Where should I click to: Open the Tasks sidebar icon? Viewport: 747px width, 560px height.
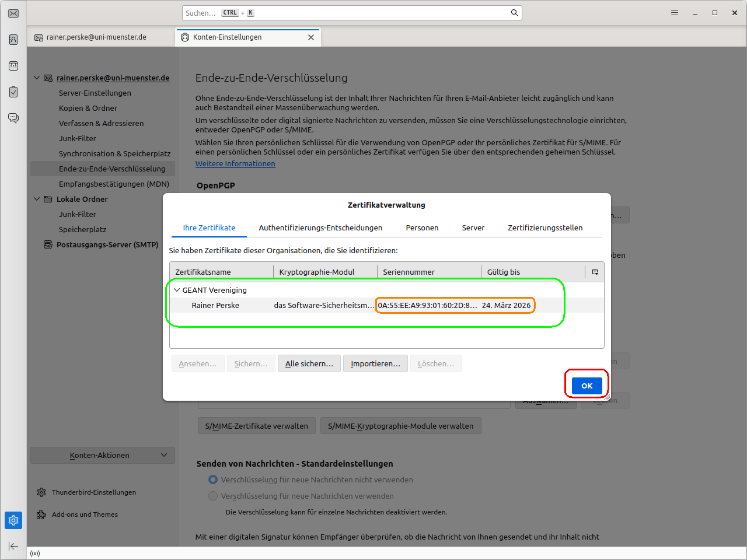(x=13, y=92)
